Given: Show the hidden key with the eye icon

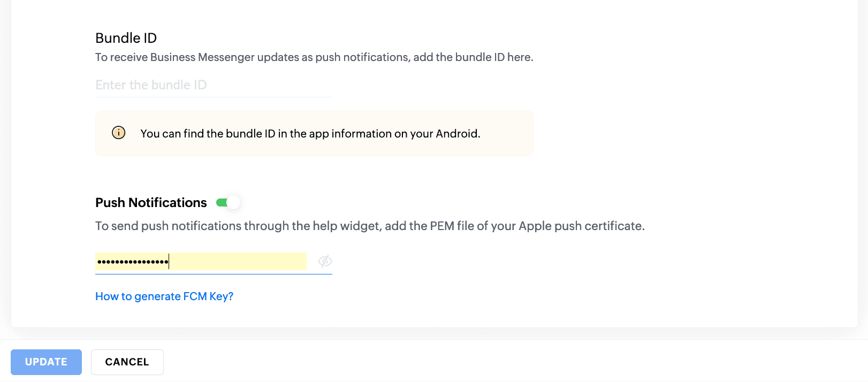Looking at the screenshot, I should pos(325,261).
